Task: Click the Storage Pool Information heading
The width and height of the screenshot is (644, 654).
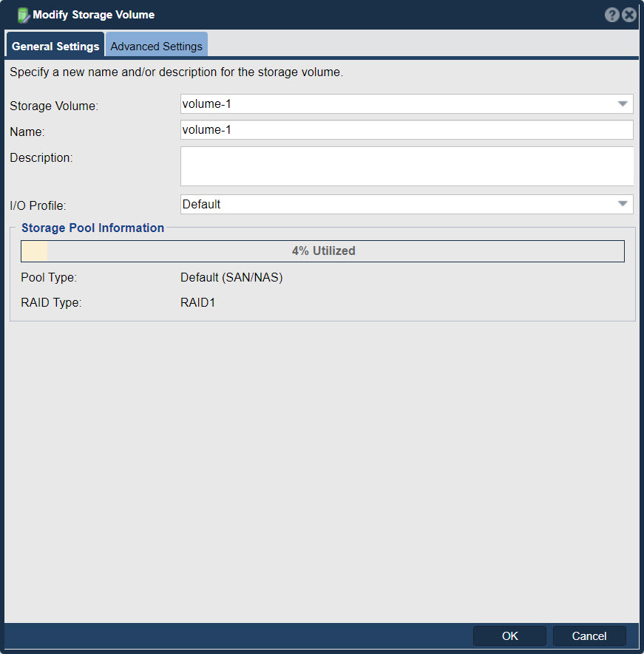Action: tap(92, 228)
